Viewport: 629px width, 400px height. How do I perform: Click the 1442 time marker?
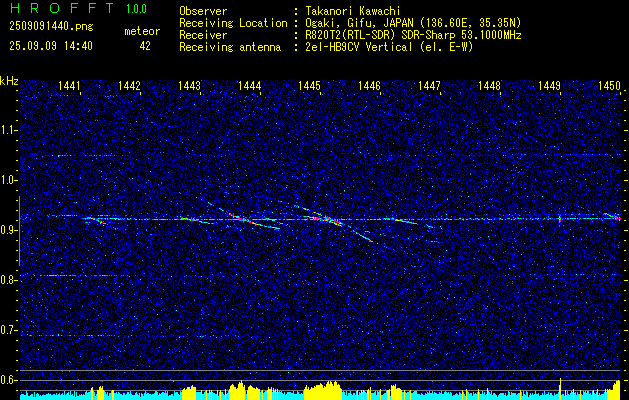pyautogui.click(x=129, y=85)
